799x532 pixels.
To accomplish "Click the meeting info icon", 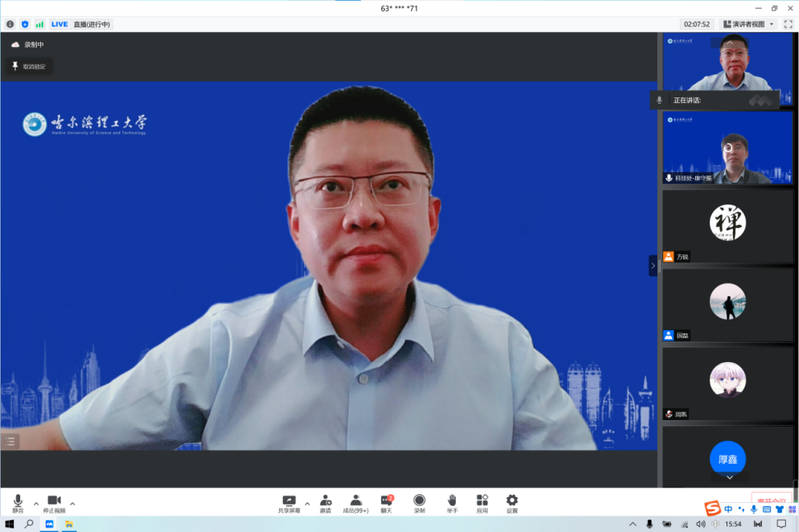I will pos(10,24).
